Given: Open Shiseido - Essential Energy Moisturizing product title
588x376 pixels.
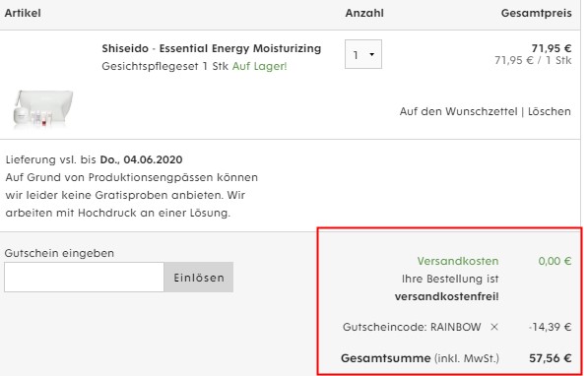Looking at the screenshot, I should tap(212, 49).
